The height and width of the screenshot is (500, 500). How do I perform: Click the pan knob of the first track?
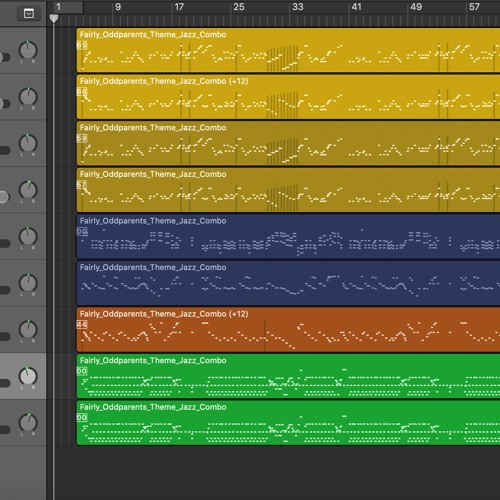click(x=28, y=50)
